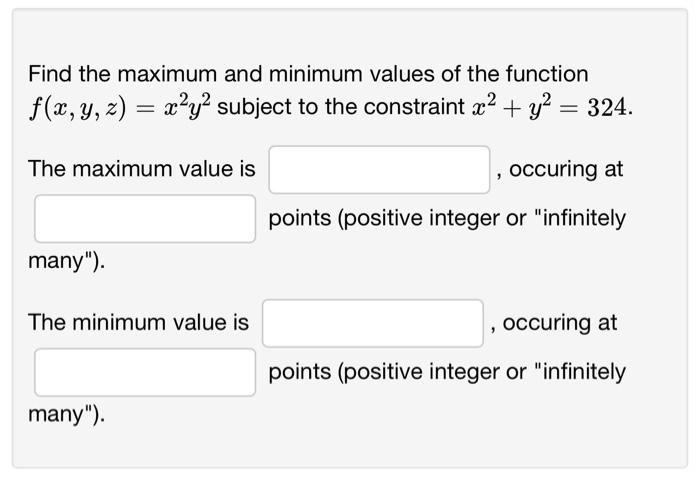
Task: Click the word 'function' in the first line
Action: pos(547,74)
